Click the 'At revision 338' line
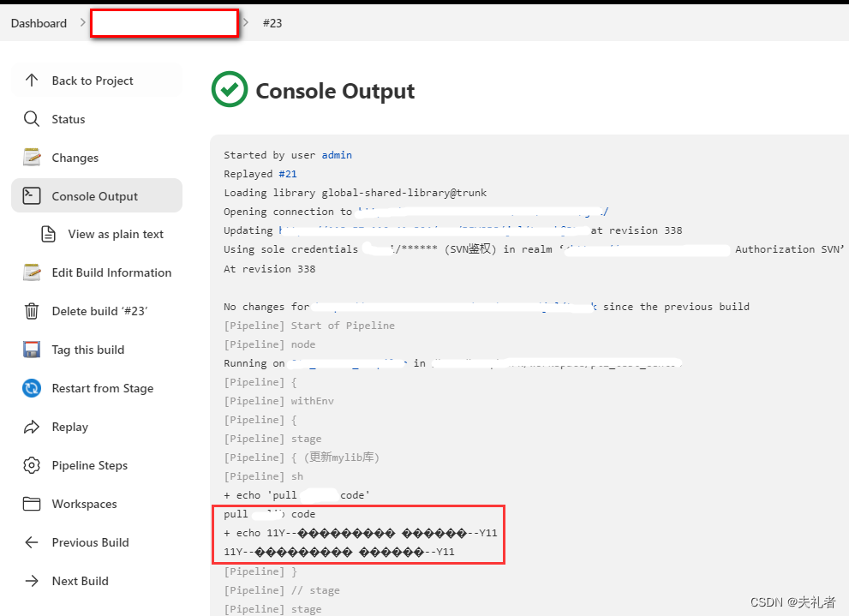The width and height of the screenshot is (849, 616). tap(270, 269)
